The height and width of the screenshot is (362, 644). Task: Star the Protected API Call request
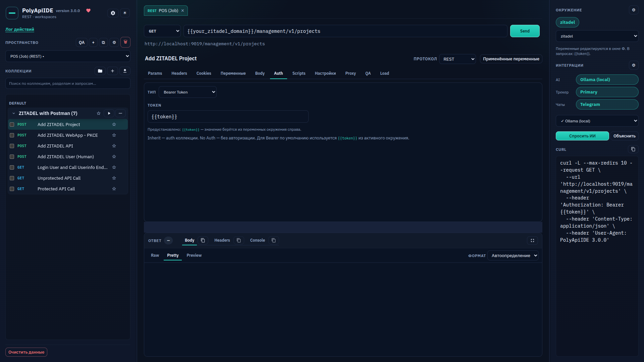(114, 189)
